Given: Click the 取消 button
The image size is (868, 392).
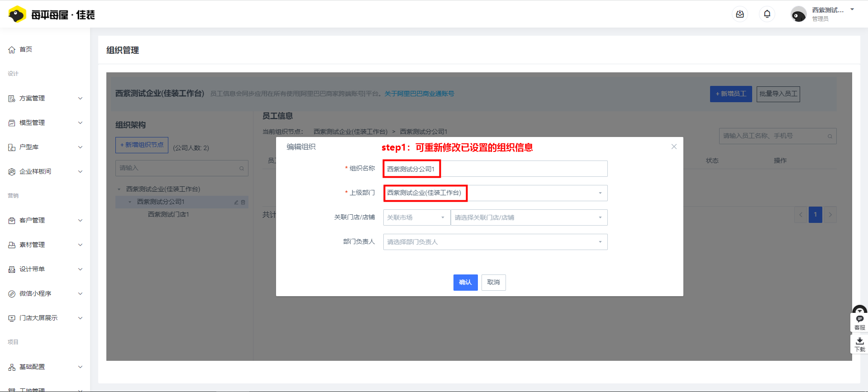Looking at the screenshot, I should [x=493, y=283].
